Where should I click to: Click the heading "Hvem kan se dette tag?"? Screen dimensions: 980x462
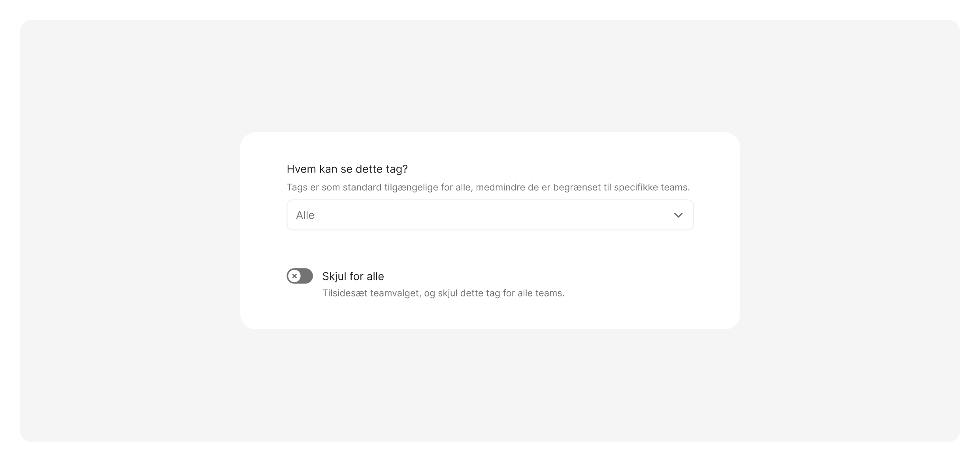click(347, 169)
